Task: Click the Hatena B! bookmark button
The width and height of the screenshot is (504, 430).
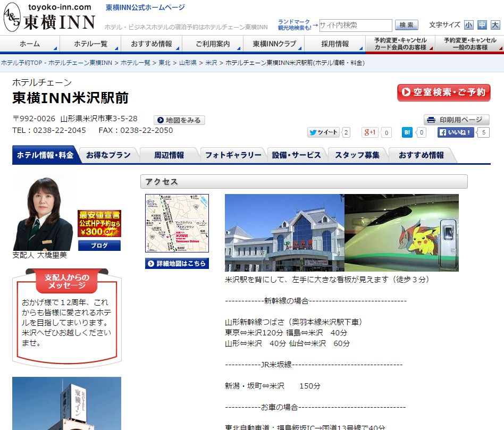Action: click(x=407, y=132)
